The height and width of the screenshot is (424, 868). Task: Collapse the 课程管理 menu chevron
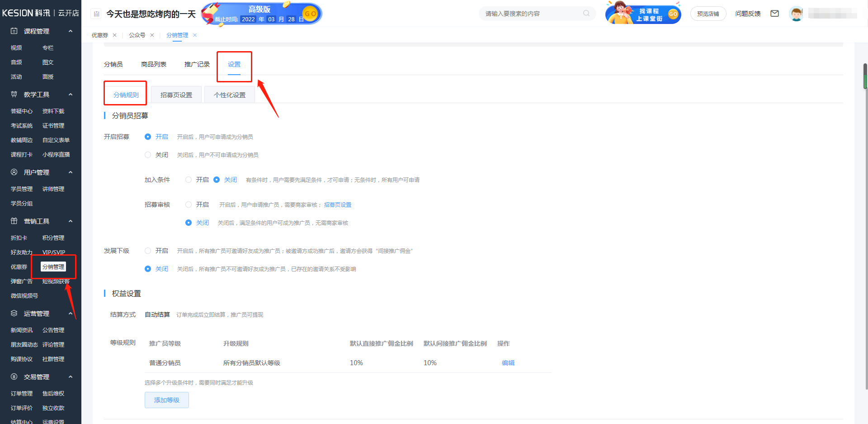[x=71, y=31]
